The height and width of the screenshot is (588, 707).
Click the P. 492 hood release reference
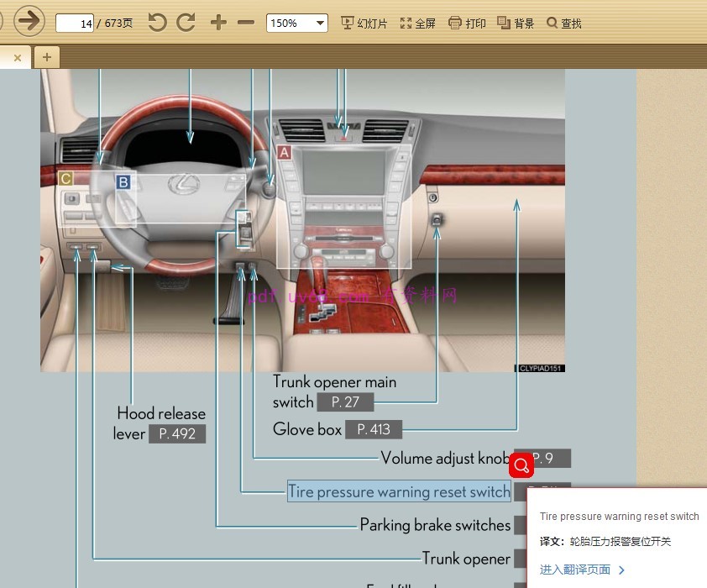coord(176,434)
